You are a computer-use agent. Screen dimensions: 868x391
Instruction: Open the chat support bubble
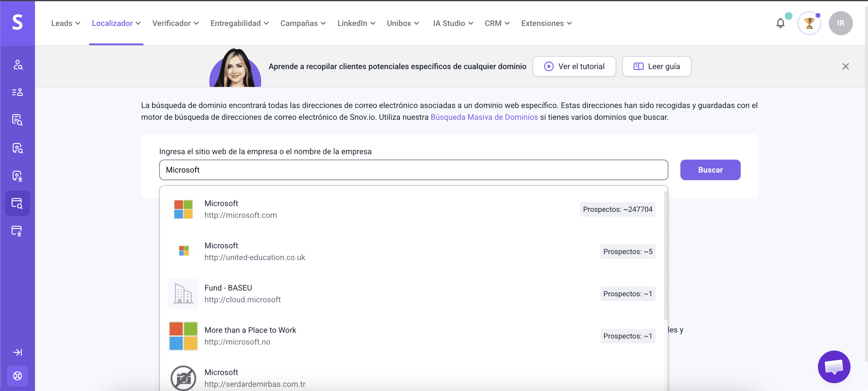point(834,367)
